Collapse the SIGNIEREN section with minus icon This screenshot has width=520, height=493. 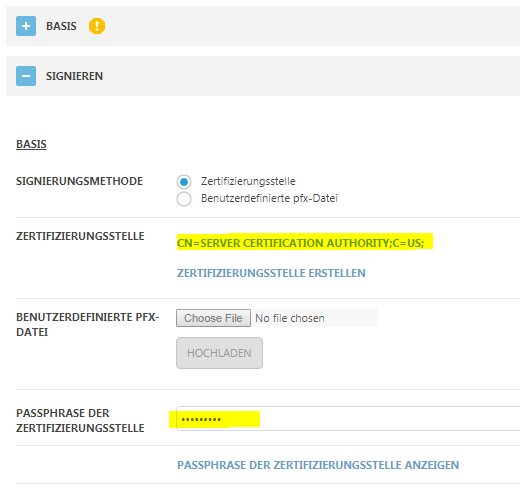click(x=26, y=76)
